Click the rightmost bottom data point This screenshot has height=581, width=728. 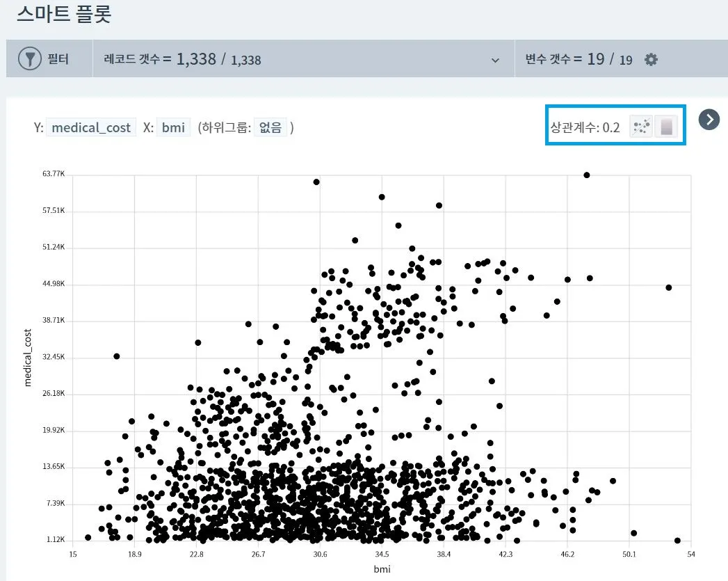click(x=677, y=541)
